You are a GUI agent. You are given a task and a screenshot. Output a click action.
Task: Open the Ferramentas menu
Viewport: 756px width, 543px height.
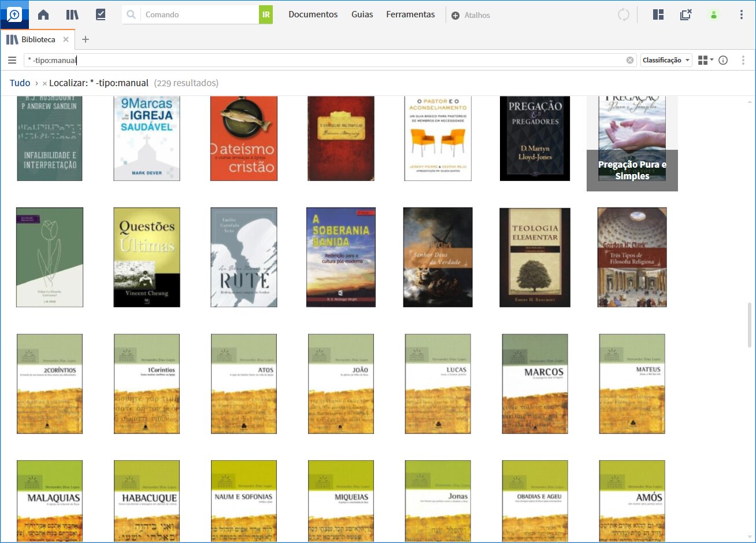[410, 14]
